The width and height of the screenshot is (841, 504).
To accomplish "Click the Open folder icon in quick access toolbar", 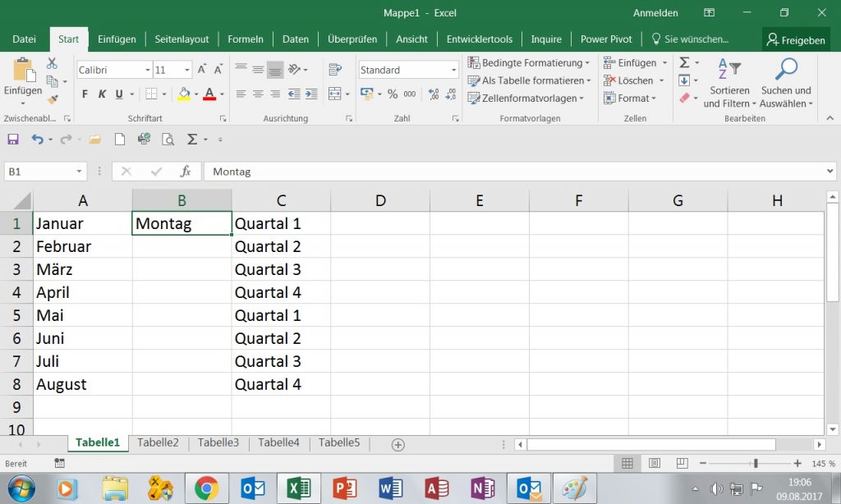I will 95,140.
